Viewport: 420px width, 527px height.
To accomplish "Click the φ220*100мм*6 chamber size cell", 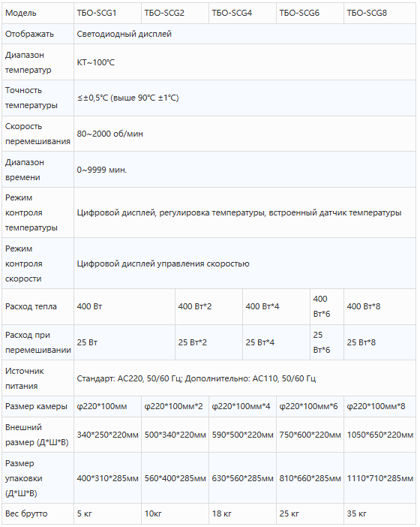I will tap(310, 406).
